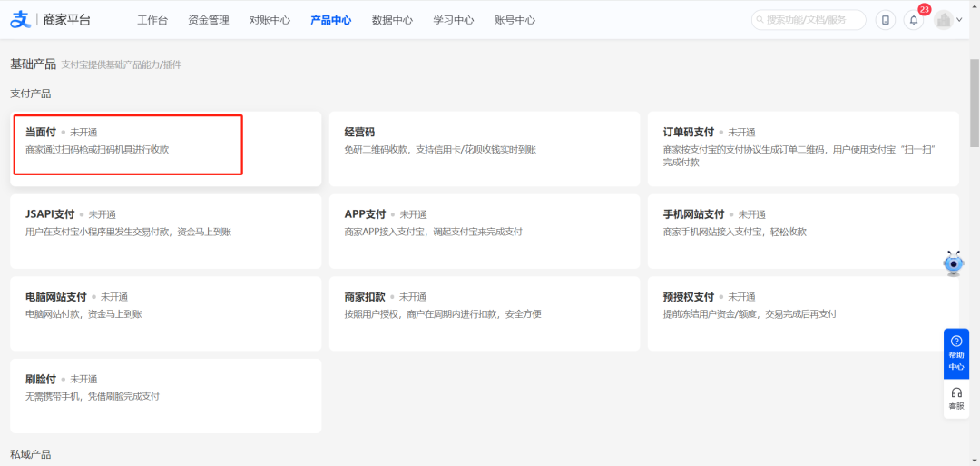Screen dimensions: 980x466
Task: Open the 当面付 product card
Action: point(166,149)
